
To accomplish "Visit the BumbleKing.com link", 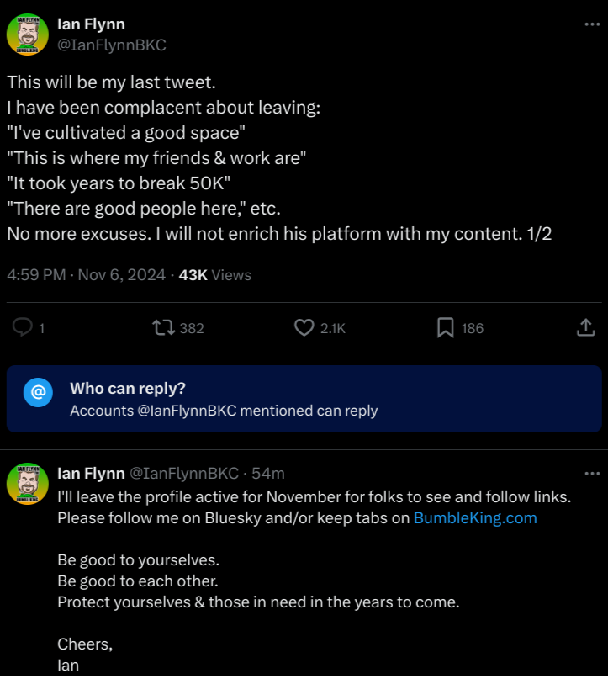I will point(475,518).
